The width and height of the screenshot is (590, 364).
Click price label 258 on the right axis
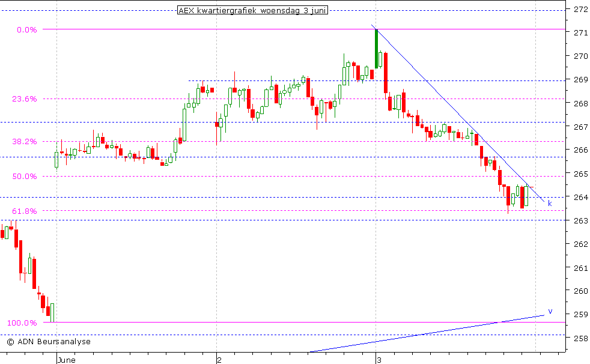(x=581, y=338)
